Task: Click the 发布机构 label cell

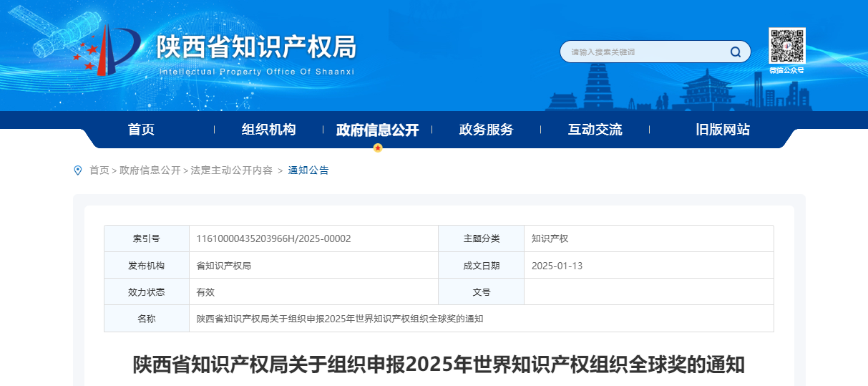Action: coord(147,265)
